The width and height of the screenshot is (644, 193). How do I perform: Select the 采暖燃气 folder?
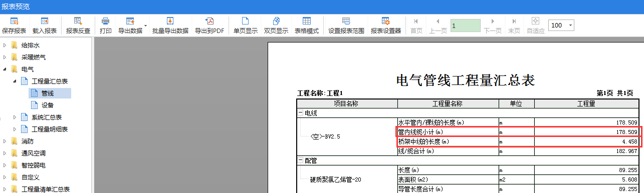coord(34,57)
